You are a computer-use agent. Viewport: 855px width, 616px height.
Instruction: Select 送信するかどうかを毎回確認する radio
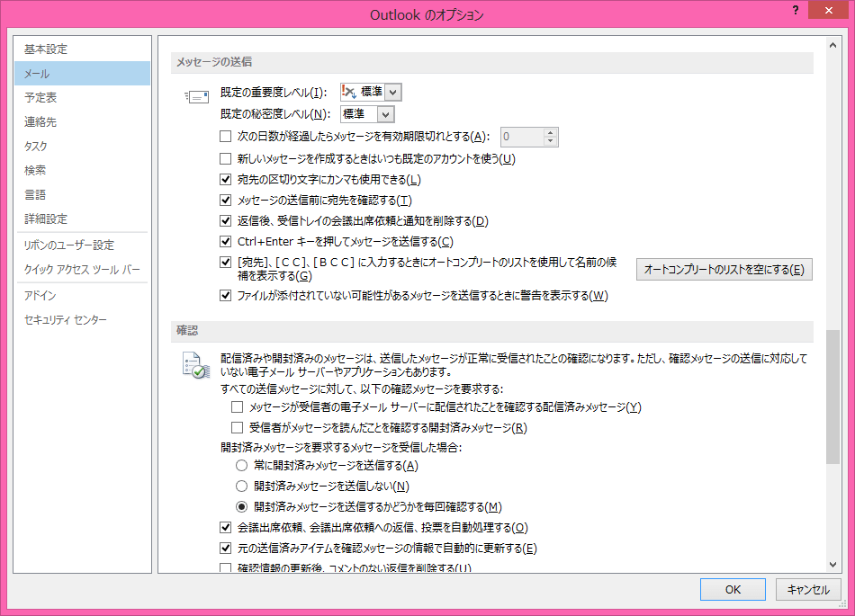click(x=241, y=506)
